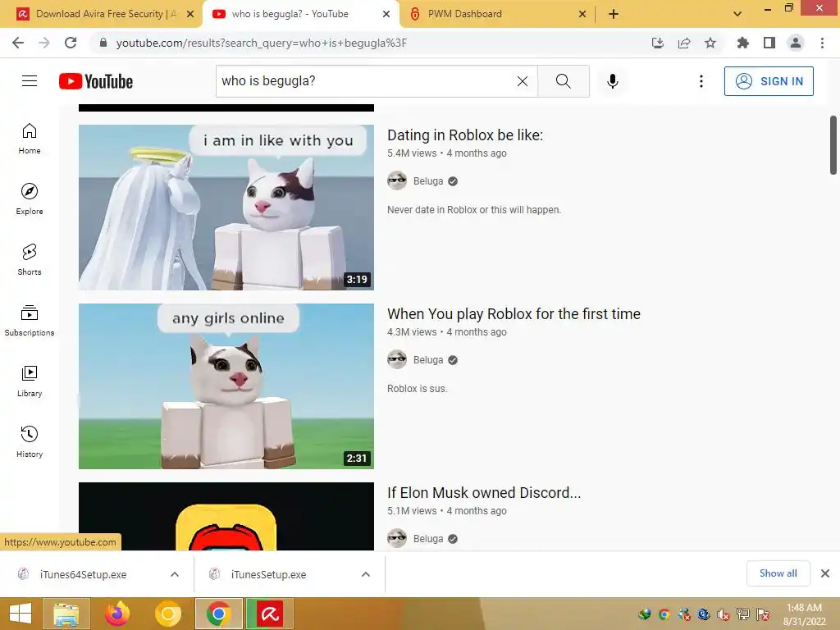Reload the page
Image resolution: width=840 pixels, height=630 pixels.
(71, 43)
